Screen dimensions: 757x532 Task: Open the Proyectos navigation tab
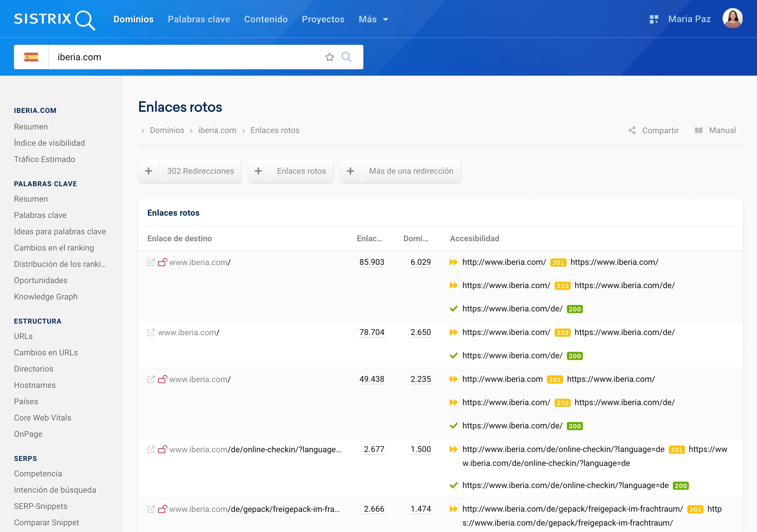323,19
